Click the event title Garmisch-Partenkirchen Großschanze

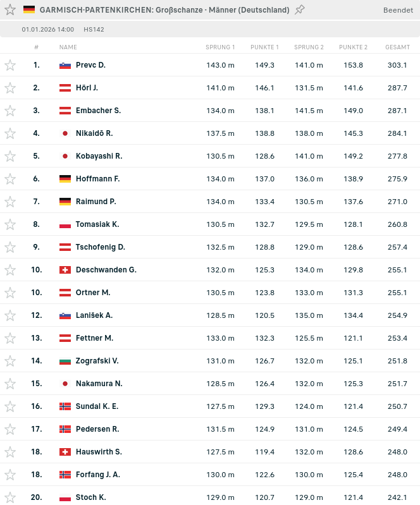pos(164,9)
